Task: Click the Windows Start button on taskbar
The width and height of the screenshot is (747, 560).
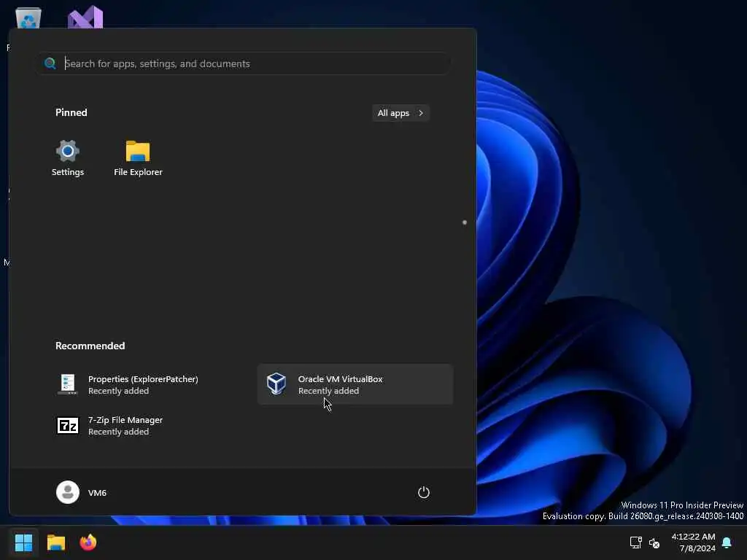Action: 23,542
